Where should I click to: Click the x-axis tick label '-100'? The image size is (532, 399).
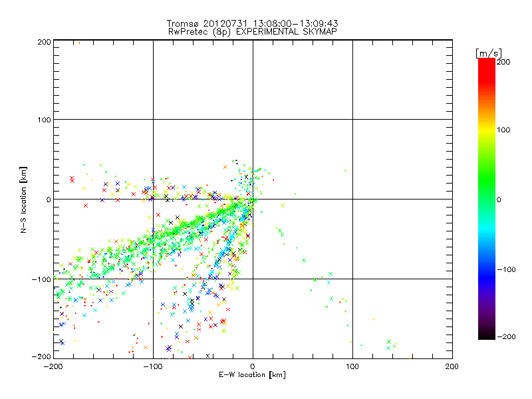pos(153,366)
